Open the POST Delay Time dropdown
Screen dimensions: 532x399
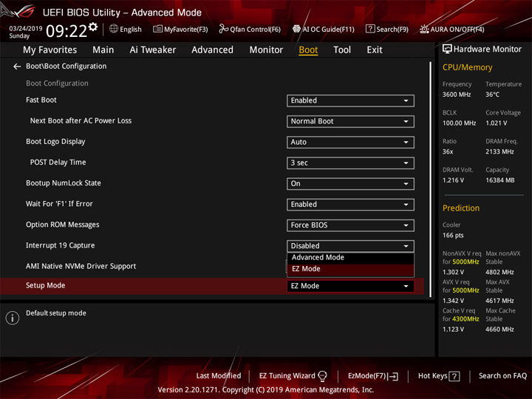(x=350, y=163)
